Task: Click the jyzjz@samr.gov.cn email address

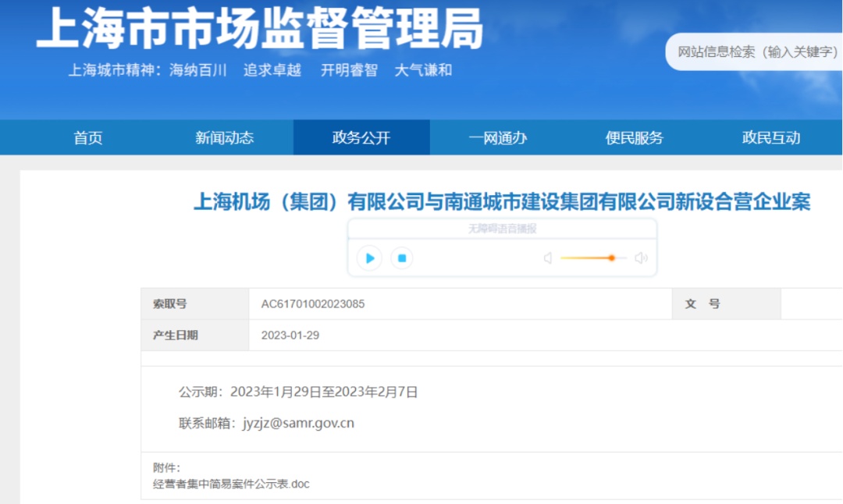Action: pos(298,424)
